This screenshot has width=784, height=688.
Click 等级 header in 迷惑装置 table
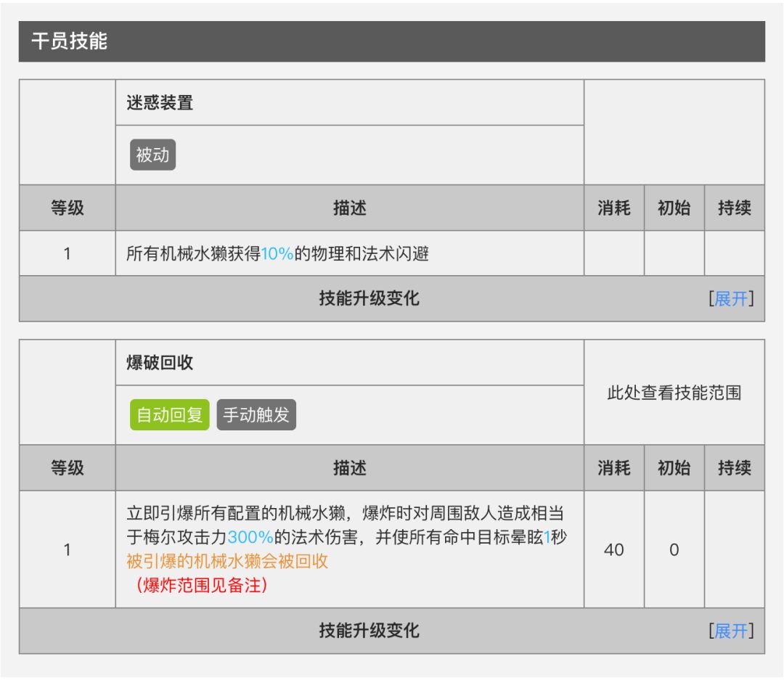point(67,208)
